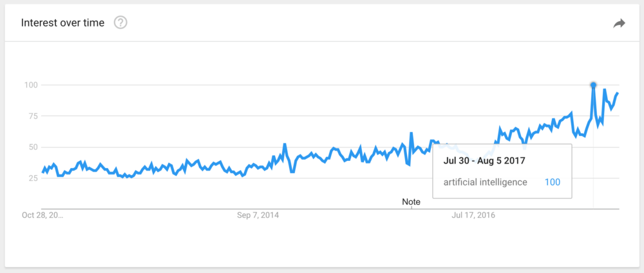Click the share arrow icon

[x=619, y=23]
